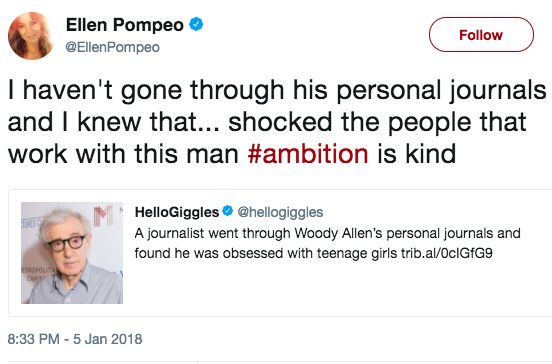Image resolution: width=552 pixels, height=364 pixels.
Task: Click the main tweet text
Action: click(x=277, y=122)
